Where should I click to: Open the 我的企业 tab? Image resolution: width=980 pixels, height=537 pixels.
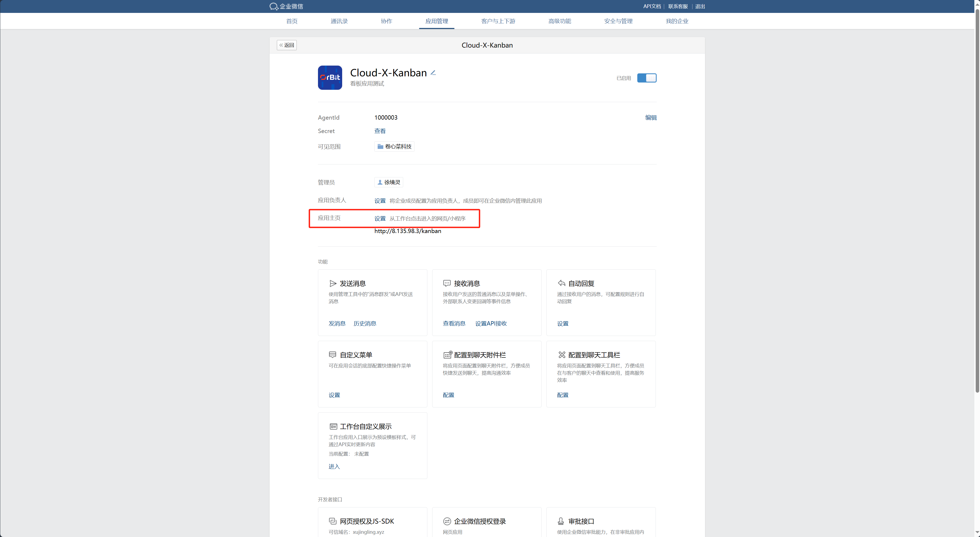point(677,21)
